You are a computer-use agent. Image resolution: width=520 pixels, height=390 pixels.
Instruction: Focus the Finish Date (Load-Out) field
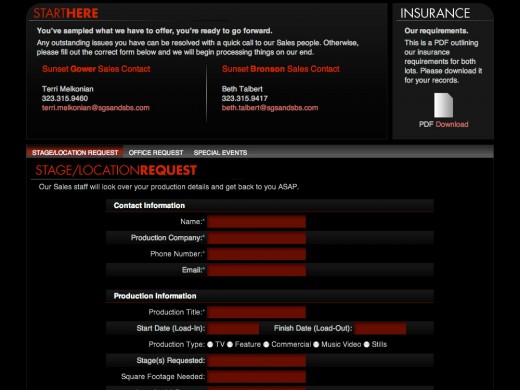click(380, 328)
